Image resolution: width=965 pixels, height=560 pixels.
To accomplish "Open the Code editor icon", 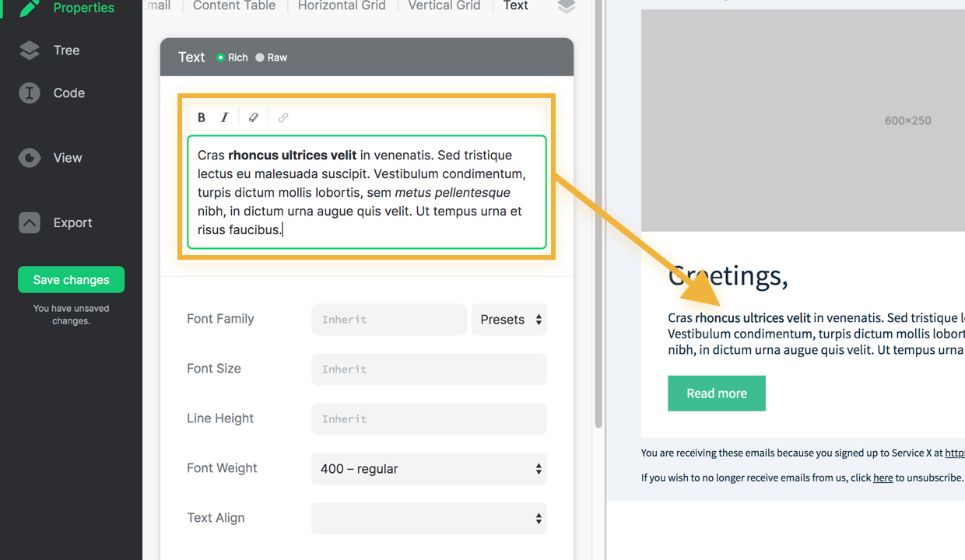I will click(29, 93).
